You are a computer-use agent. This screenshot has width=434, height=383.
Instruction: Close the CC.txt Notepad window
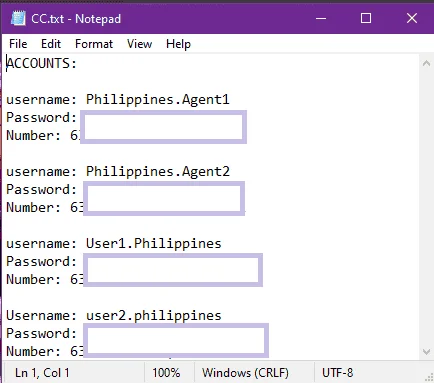point(412,18)
